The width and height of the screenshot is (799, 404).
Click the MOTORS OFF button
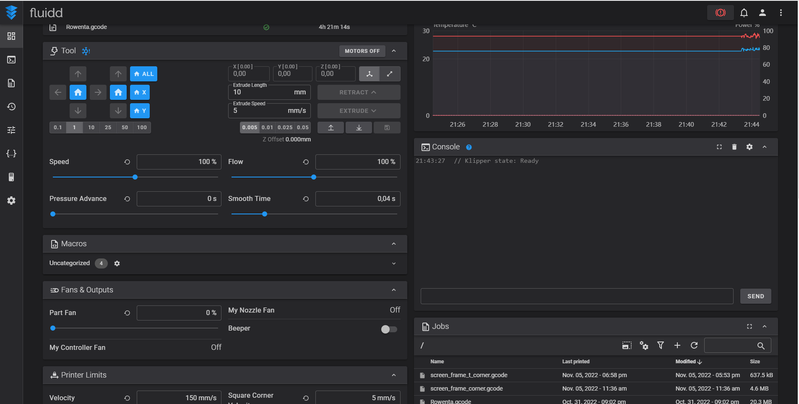point(361,51)
